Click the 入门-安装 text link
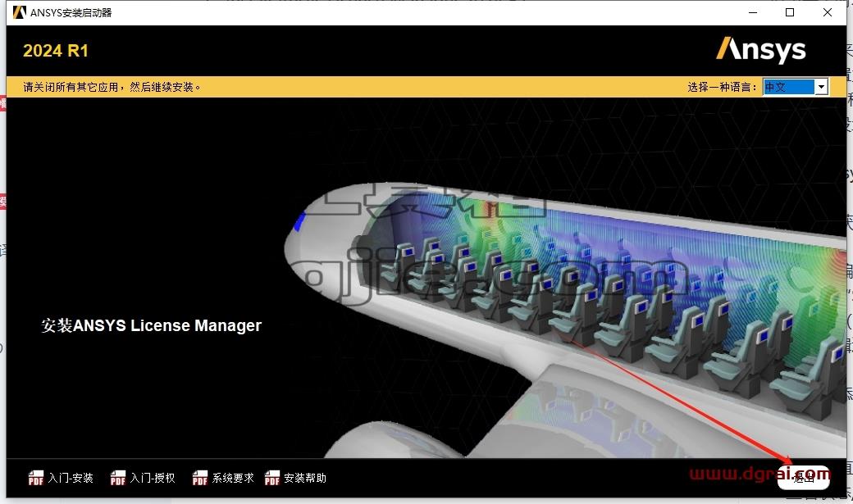This screenshot has width=853, height=504. pos(71,478)
